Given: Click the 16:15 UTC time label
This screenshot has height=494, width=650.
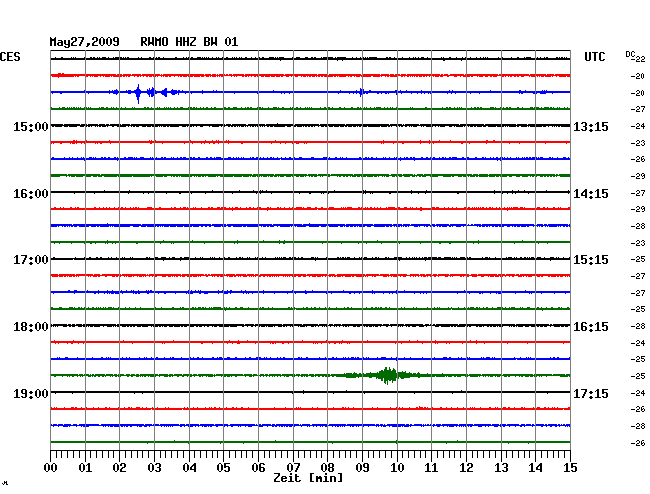Looking at the screenshot, I should [591, 327].
